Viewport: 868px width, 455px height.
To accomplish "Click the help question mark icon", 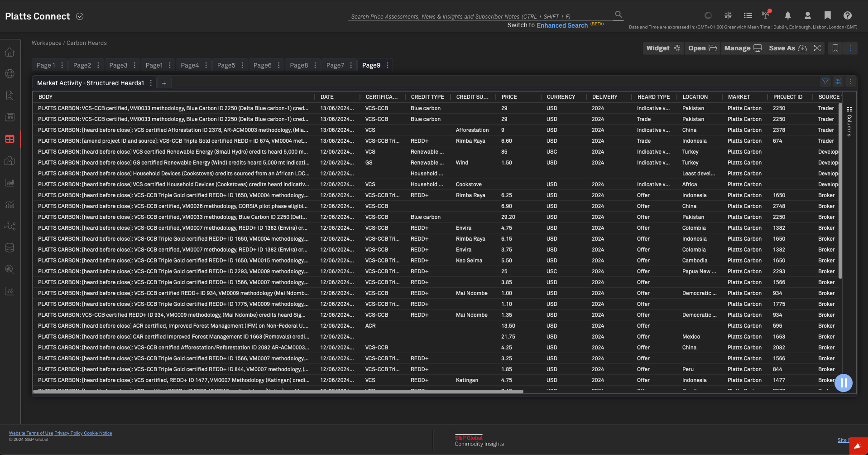I will pyautogui.click(x=847, y=16).
